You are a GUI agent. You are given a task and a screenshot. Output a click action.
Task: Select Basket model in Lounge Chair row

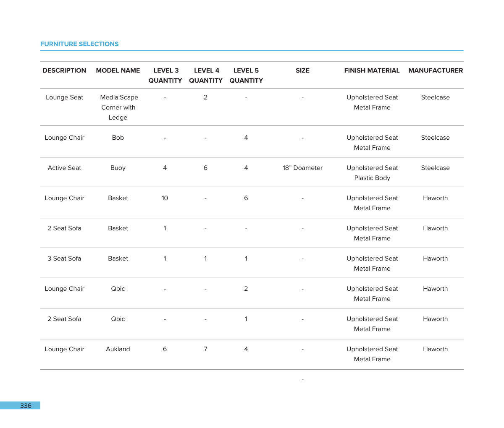pyautogui.click(x=118, y=198)
